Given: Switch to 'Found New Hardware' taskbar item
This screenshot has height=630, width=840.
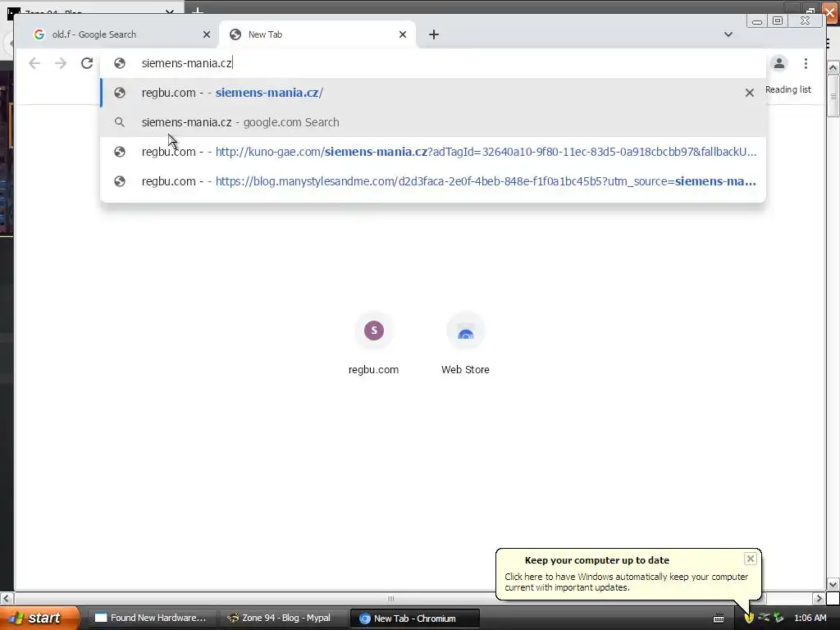Looking at the screenshot, I should tap(151, 619).
